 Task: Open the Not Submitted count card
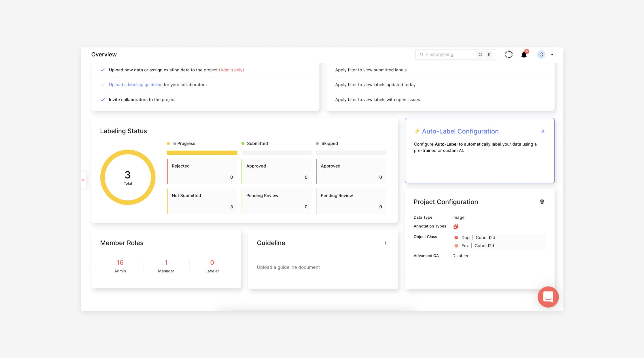coord(202,201)
